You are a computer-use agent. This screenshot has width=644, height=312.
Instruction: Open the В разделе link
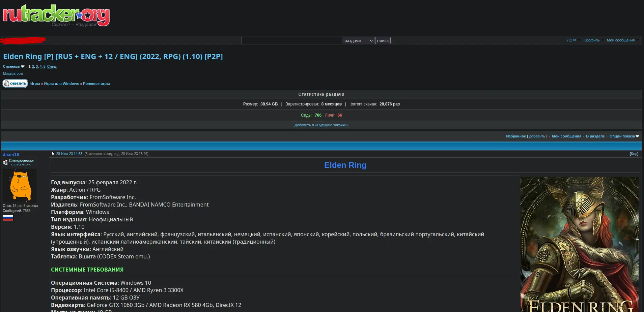click(595, 136)
